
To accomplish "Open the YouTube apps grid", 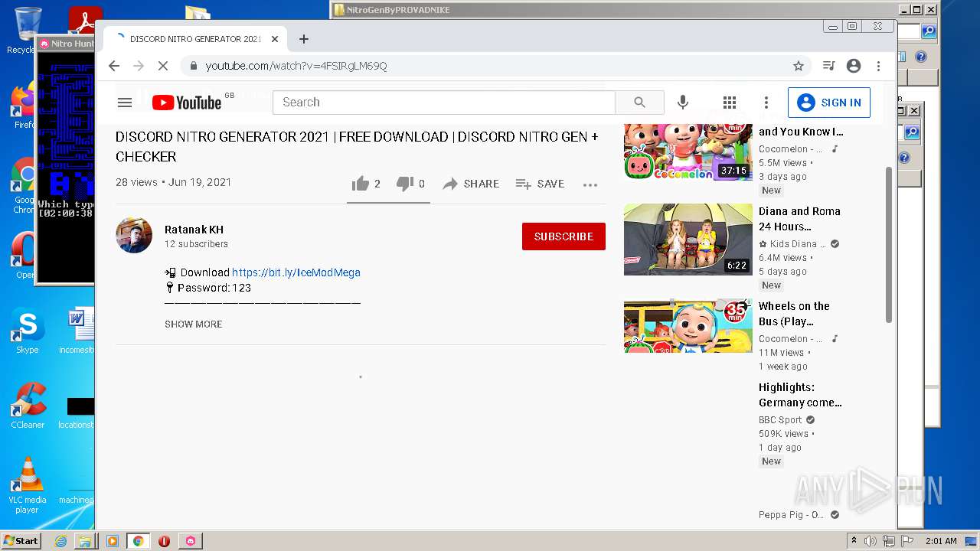I will 730,103.
